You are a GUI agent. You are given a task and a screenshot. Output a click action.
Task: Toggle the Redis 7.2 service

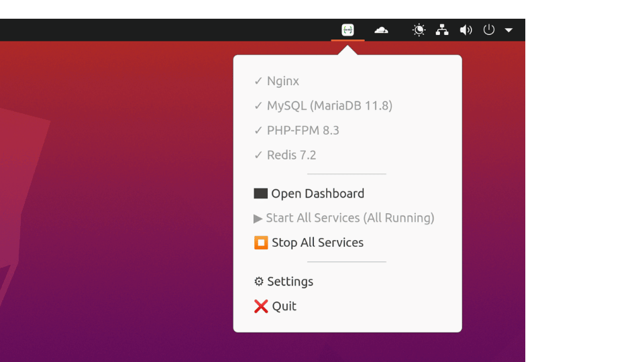pos(347,155)
